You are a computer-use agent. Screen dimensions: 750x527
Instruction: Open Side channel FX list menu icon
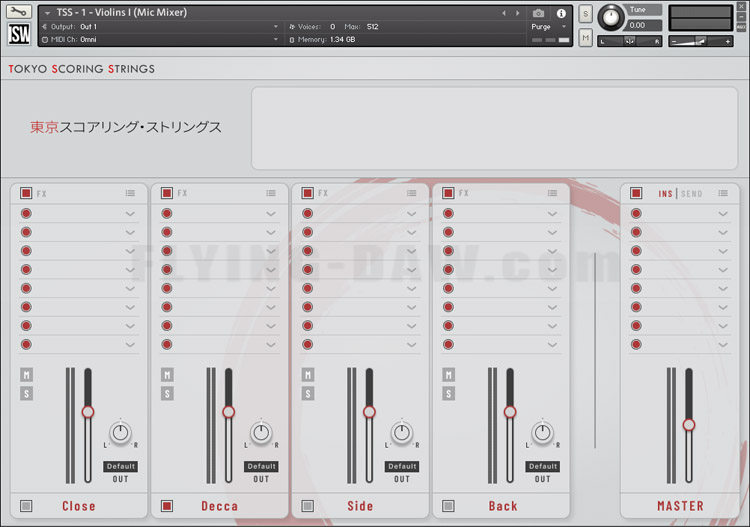click(x=411, y=193)
